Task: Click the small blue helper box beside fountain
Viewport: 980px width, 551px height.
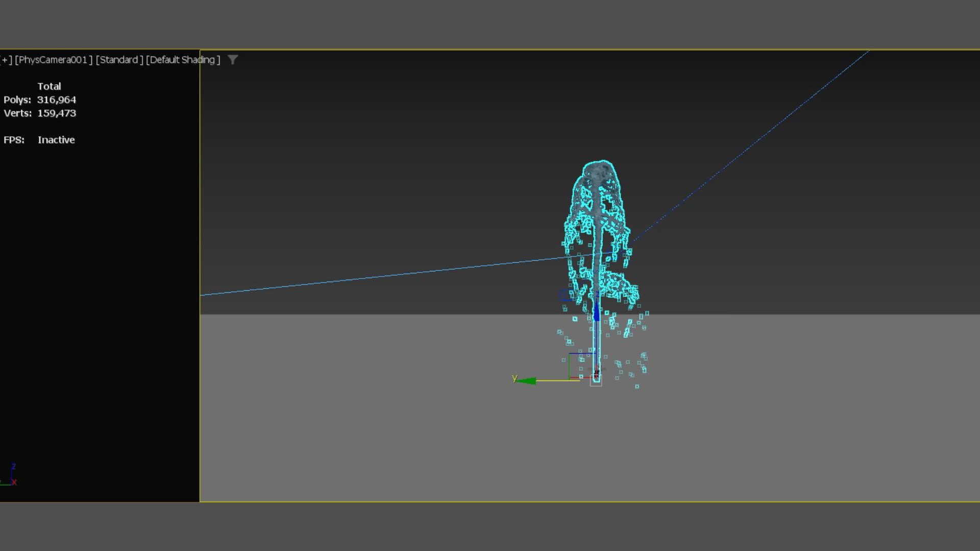Action: (x=566, y=295)
